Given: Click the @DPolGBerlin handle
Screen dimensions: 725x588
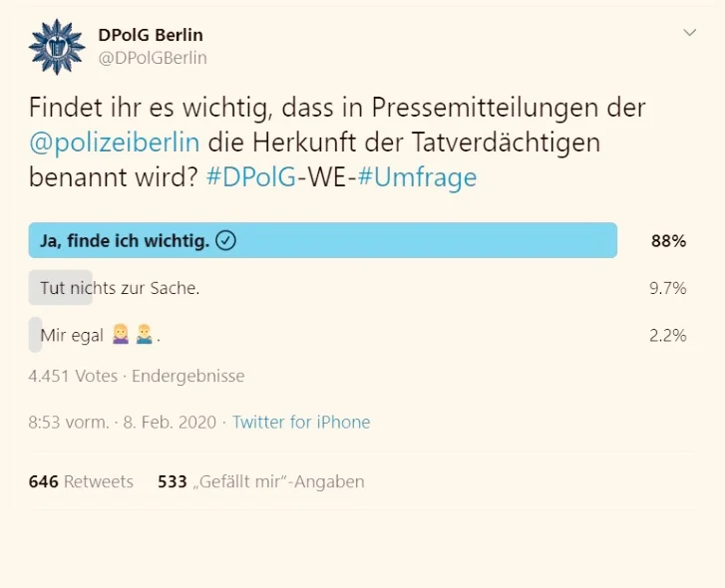Looking at the screenshot, I should tap(153, 58).
